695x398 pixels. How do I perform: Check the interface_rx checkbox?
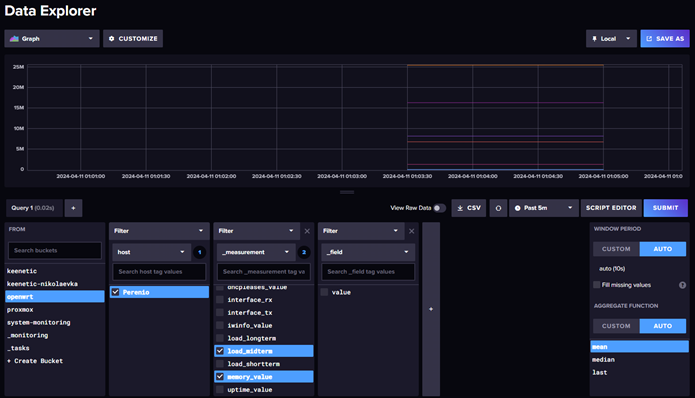point(220,300)
